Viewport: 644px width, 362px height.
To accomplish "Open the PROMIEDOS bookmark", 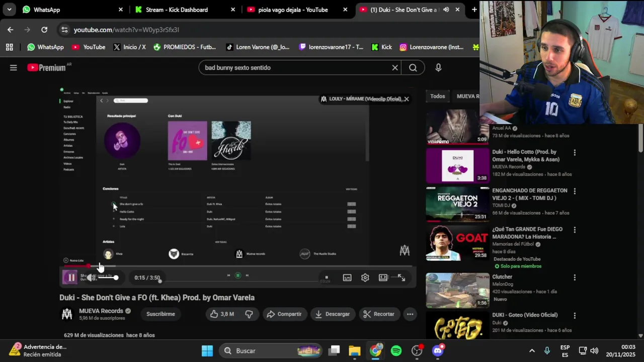I will click(x=185, y=47).
